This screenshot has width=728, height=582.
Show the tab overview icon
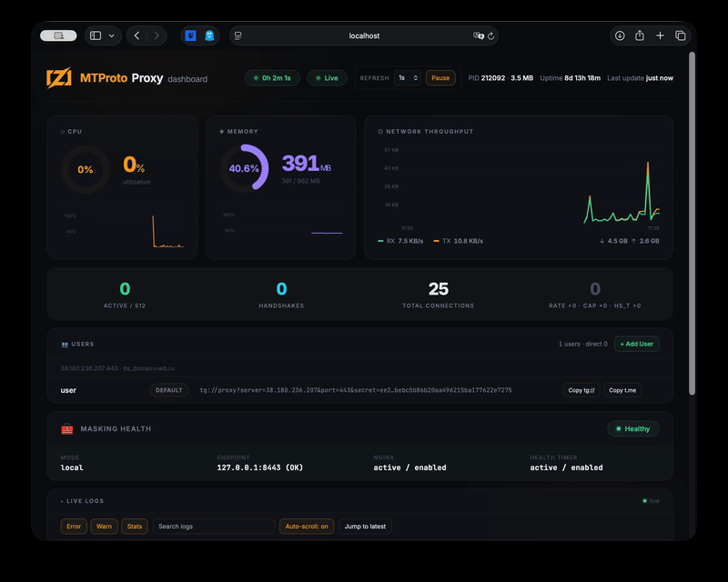[x=680, y=35]
